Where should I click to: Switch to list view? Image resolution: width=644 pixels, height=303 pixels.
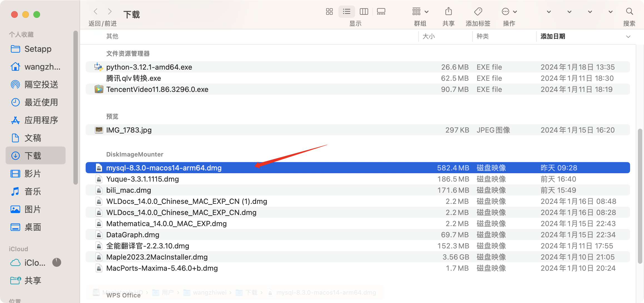[x=346, y=12]
